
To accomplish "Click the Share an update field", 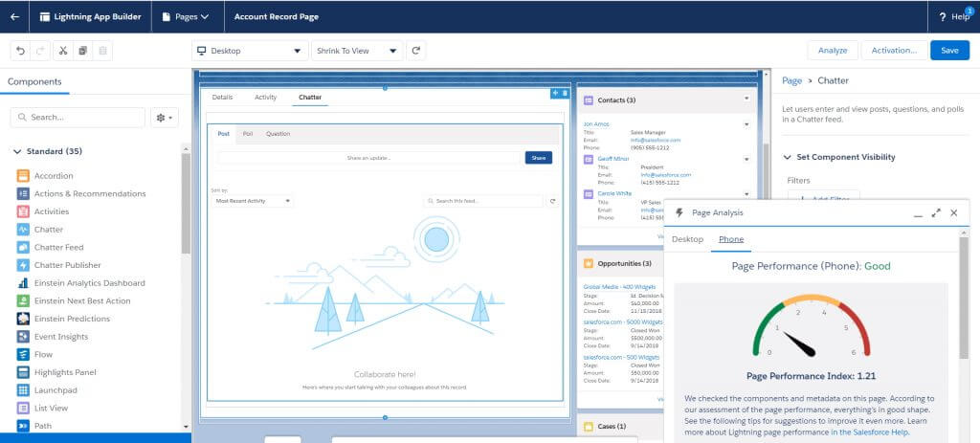I will [x=368, y=158].
